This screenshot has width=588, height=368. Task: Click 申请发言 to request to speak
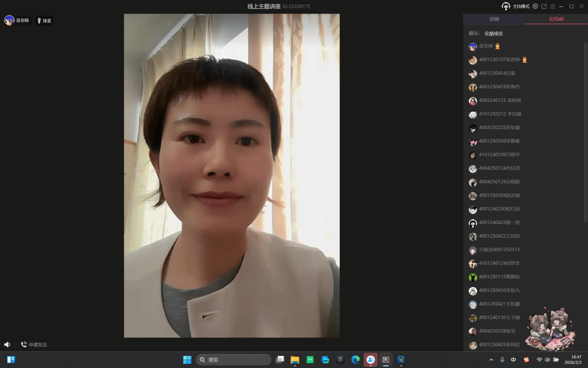pos(34,345)
